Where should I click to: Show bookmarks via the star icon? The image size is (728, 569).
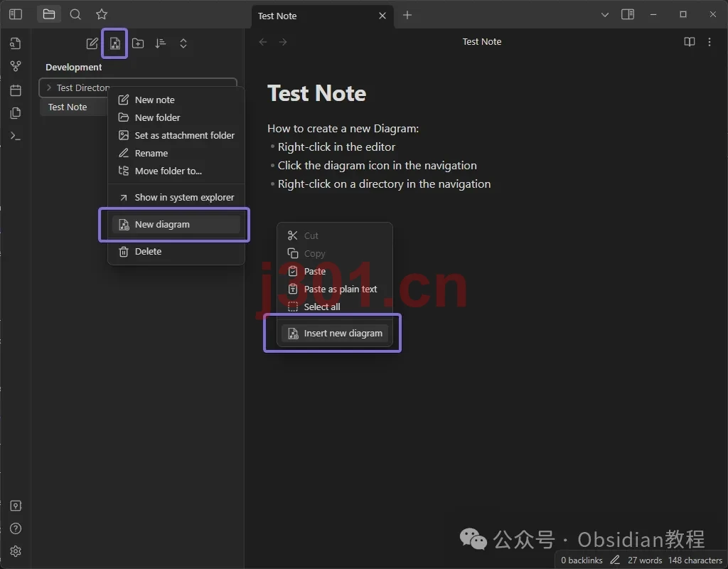pyautogui.click(x=102, y=15)
